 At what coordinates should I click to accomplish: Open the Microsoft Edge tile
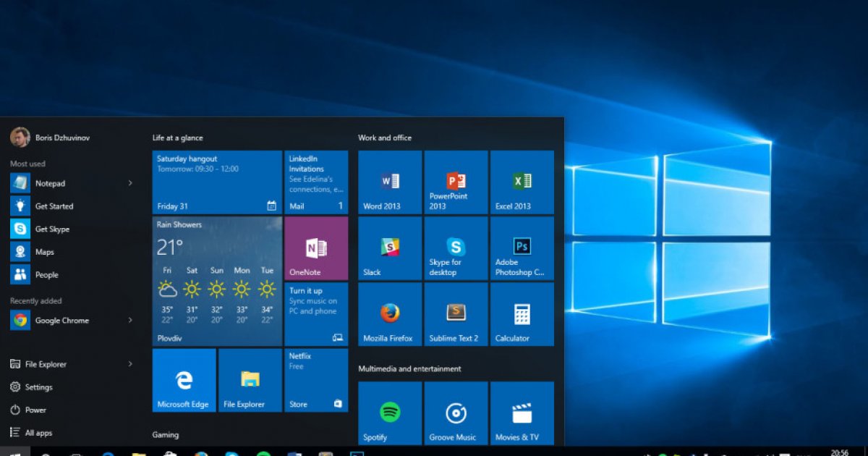(x=184, y=380)
